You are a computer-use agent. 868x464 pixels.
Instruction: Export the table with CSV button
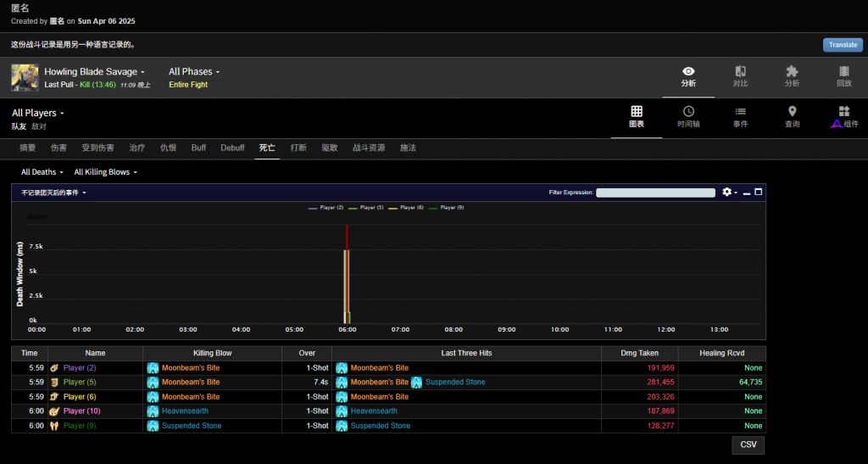click(748, 445)
